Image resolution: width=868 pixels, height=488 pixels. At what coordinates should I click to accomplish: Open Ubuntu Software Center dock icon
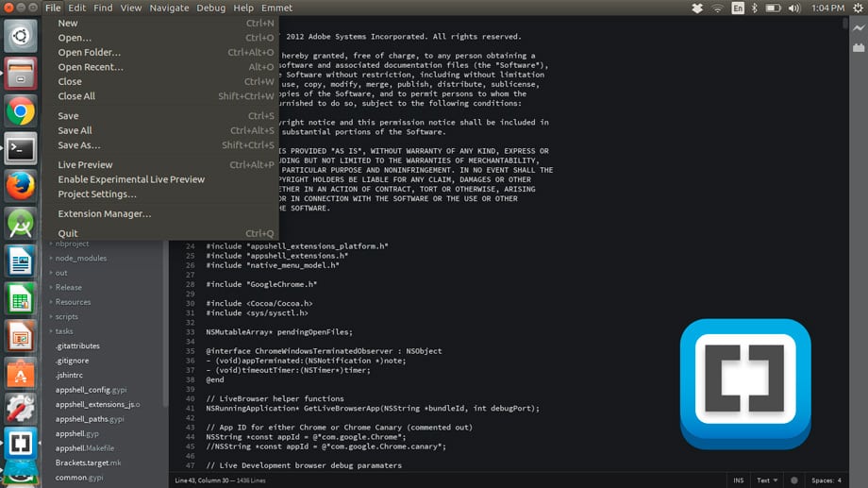(x=21, y=375)
